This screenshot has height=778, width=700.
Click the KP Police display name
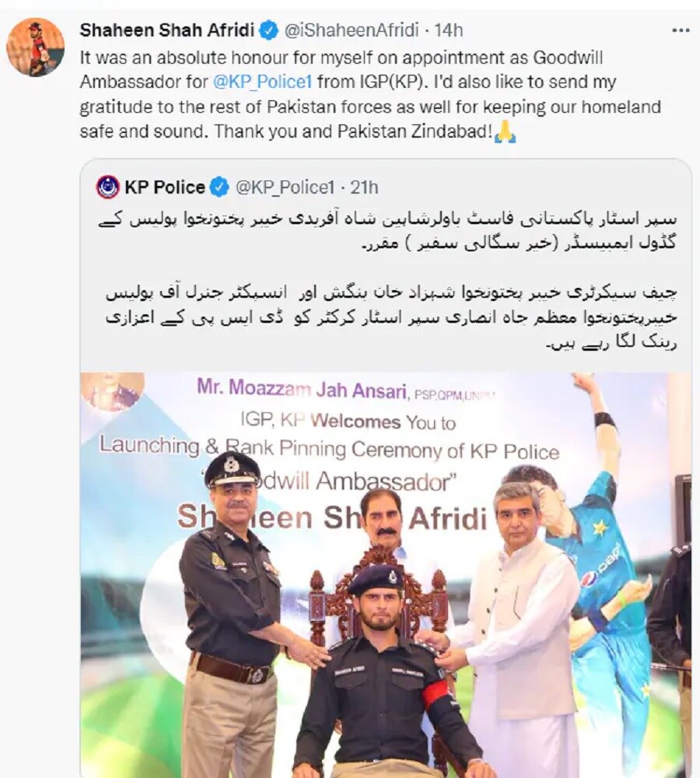coord(165,187)
